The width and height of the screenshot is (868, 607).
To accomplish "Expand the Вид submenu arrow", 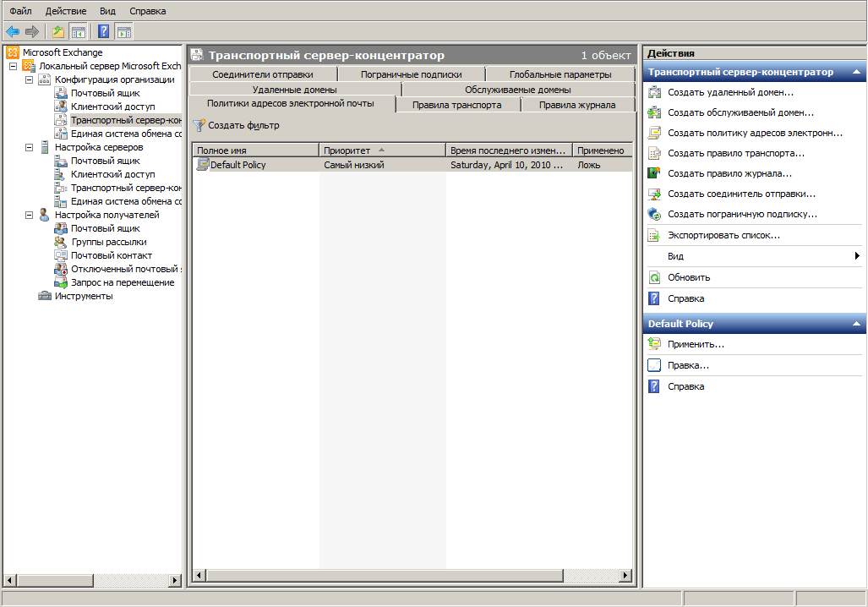I will pos(857,256).
